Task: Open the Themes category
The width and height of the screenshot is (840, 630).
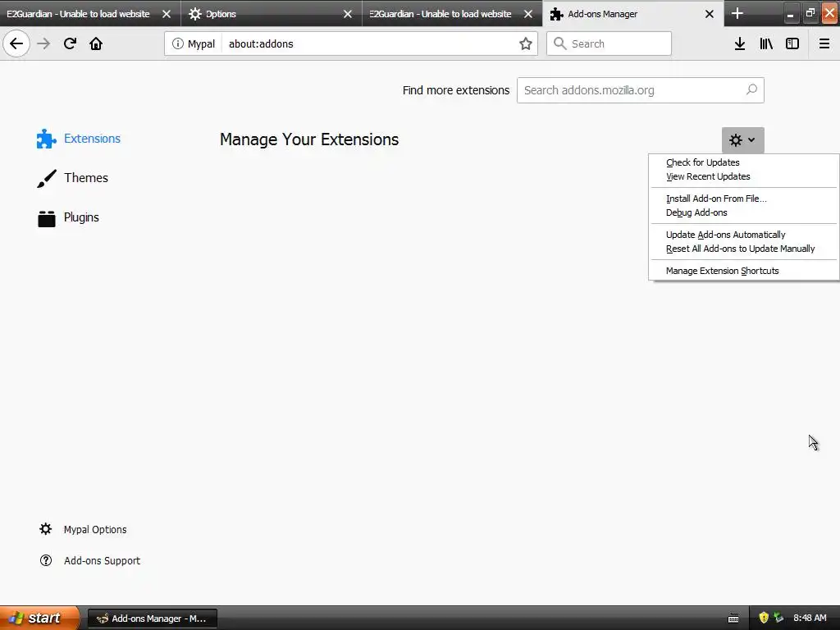Action: (x=73, y=178)
